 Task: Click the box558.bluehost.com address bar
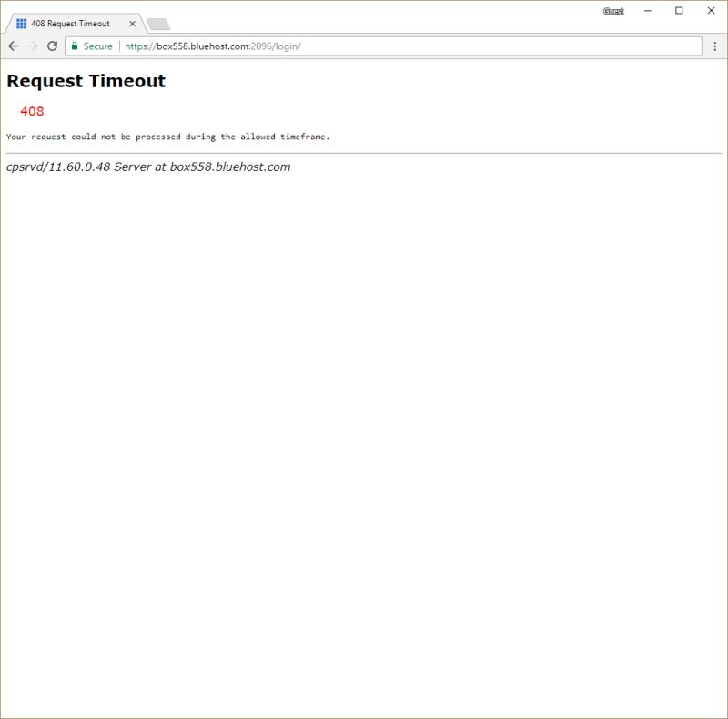(x=383, y=46)
